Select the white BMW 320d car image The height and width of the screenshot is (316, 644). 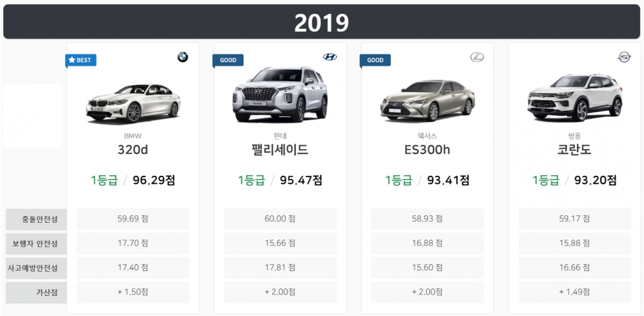pyautogui.click(x=133, y=102)
